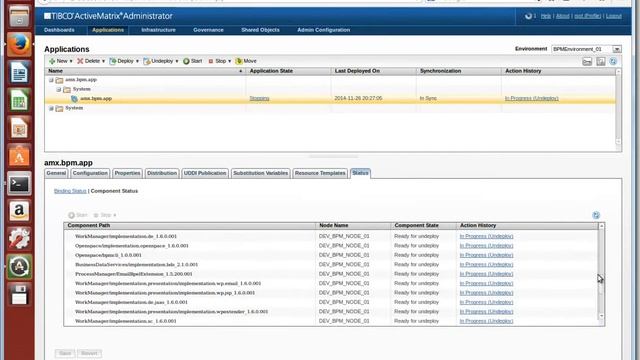
Task: Click the component table scrollbar up arrow
Action: (x=601, y=226)
